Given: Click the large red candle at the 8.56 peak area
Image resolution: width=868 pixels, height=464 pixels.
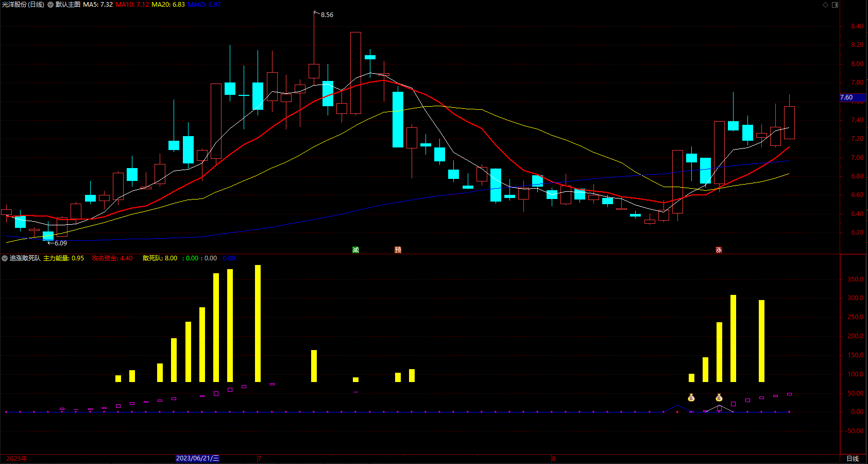Looking at the screenshot, I should pos(355,73).
